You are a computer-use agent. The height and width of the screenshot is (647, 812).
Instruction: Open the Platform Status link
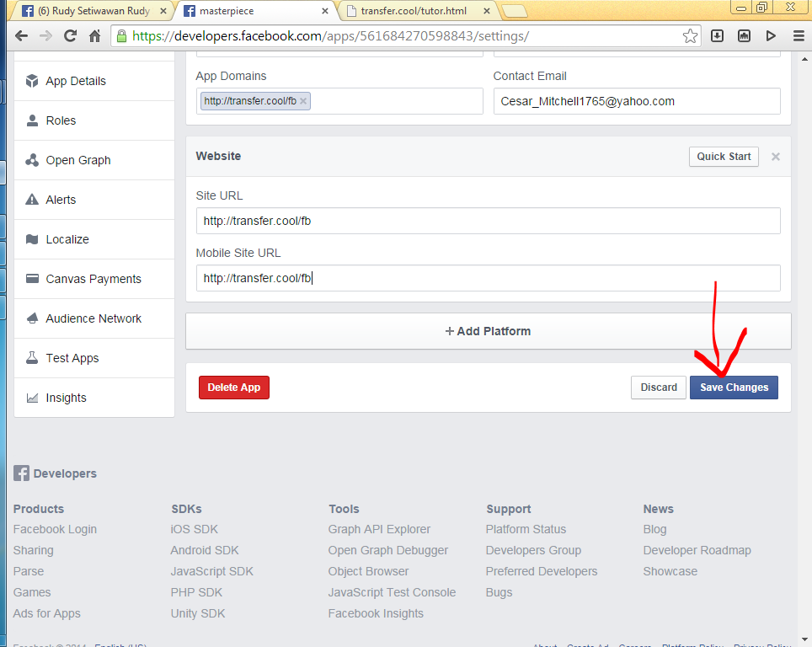point(526,529)
